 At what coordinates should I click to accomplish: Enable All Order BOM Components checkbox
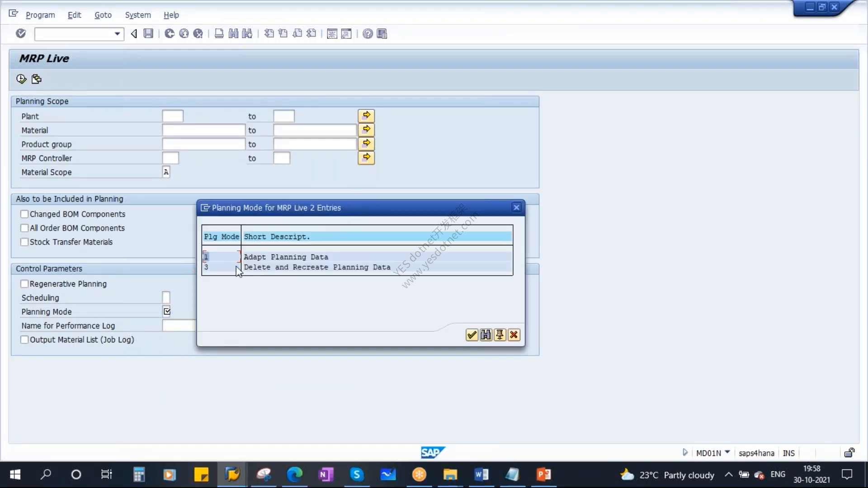tap(24, 228)
